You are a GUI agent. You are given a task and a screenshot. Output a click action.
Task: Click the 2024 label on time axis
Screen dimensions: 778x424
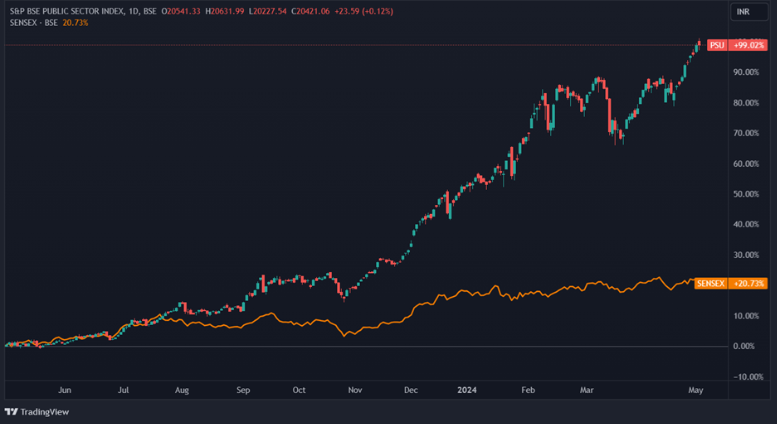467,392
